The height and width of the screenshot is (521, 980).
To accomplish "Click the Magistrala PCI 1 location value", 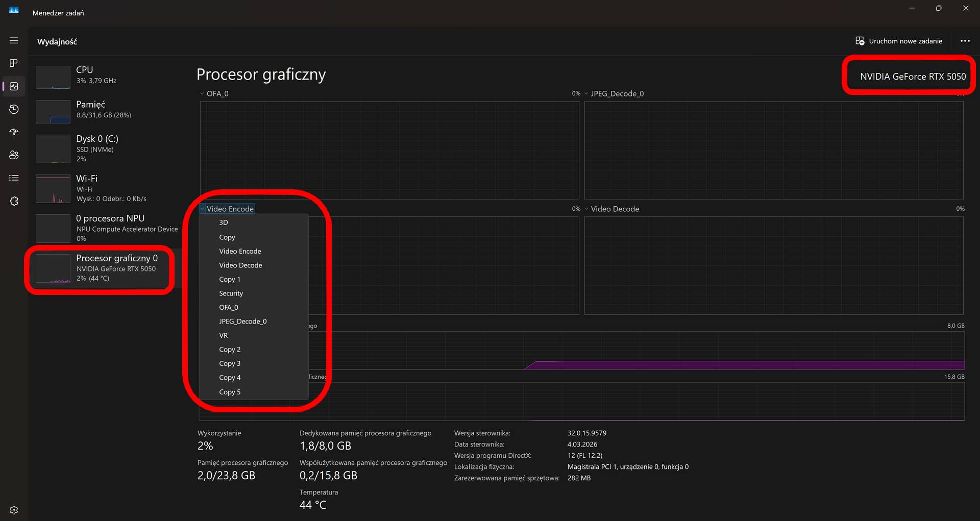I will tap(628, 467).
